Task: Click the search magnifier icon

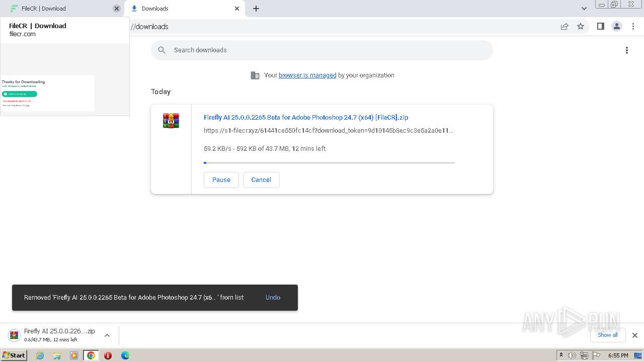Action: tap(162, 50)
